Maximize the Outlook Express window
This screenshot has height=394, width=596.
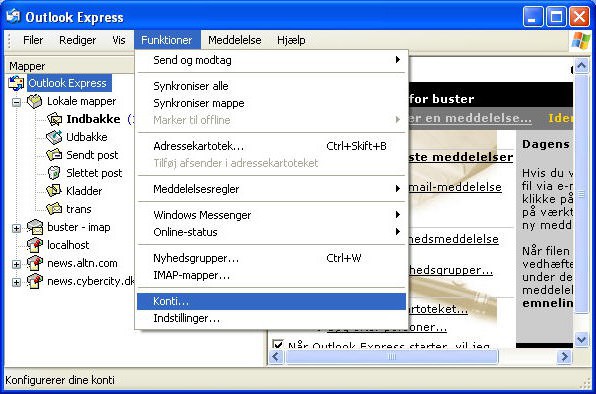[556, 17]
